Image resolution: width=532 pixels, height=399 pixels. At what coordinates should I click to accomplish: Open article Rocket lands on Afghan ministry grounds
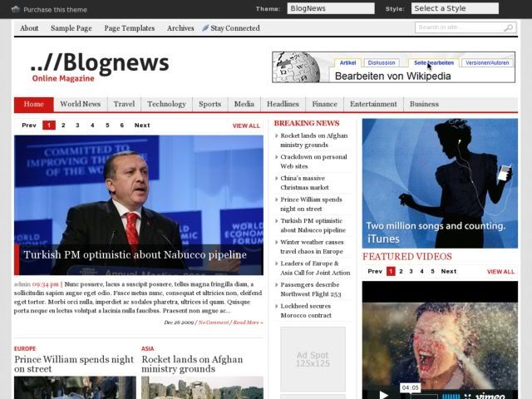(192, 364)
